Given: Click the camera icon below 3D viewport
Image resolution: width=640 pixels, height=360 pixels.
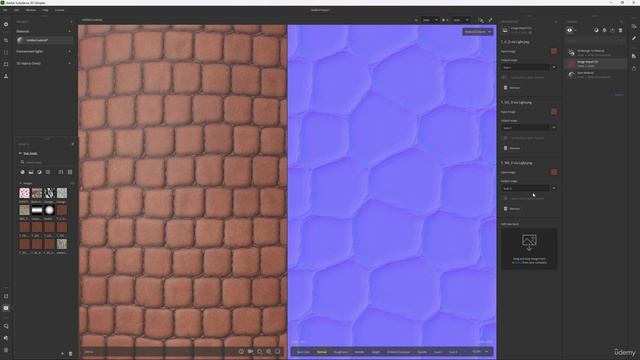Looking at the screenshot, I should [250, 351].
